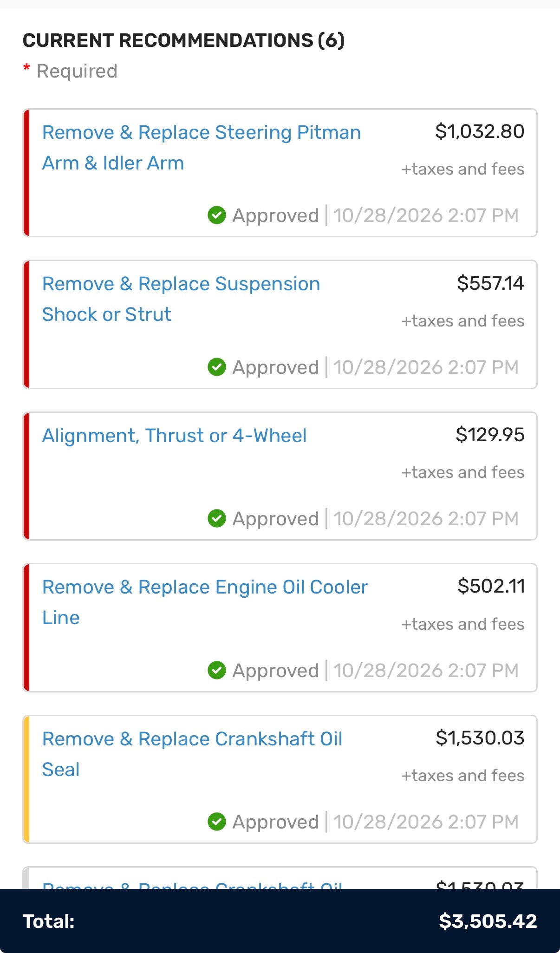Open Remove & Replace Crankshaft Oil Seal
Viewport: 560px width, 953px height.
click(192, 754)
